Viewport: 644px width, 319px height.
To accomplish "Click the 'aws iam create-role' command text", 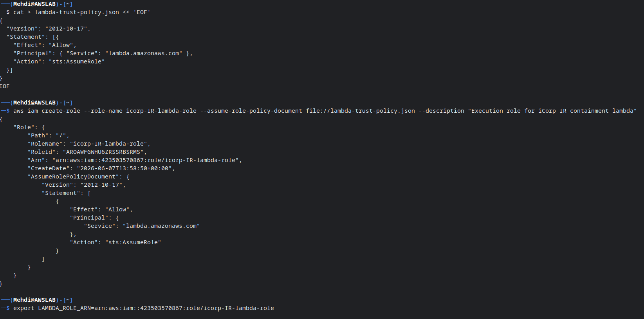I will 47,111.
